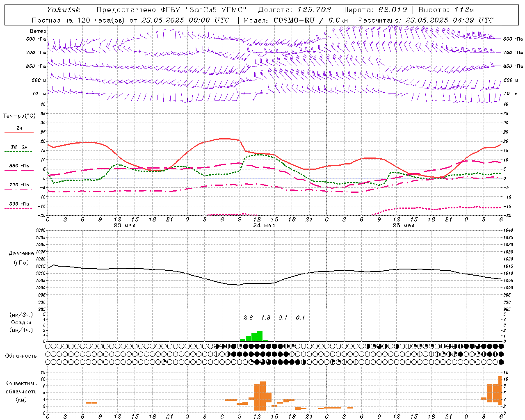Select the 24 мая date label
Viewport: 525px width, 420px height.
(264, 226)
